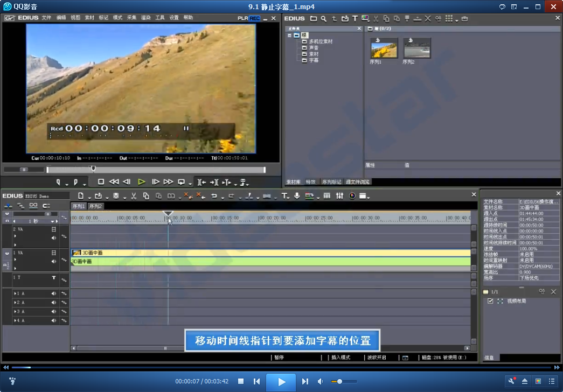The image size is (563, 392).
Task: Toggle title visibility on the 1 T track
Action: point(53,277)
